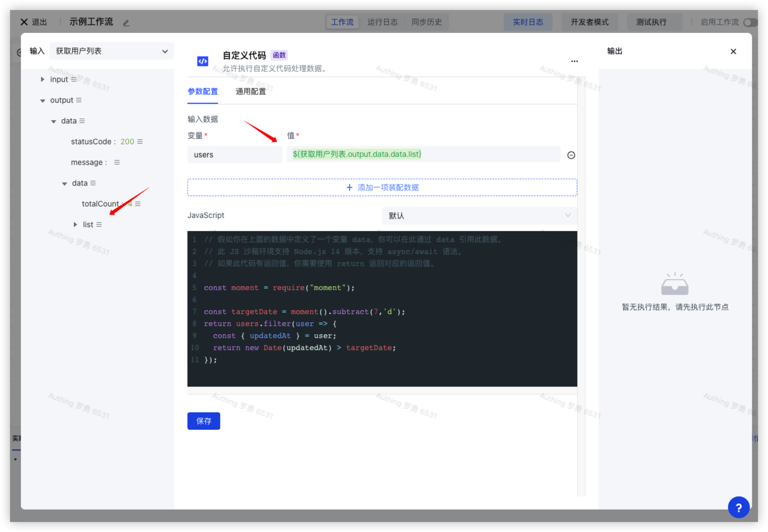Click the 保存 save button
The image size is (768, 532).
pyautogui.click(x=203, y=421)
